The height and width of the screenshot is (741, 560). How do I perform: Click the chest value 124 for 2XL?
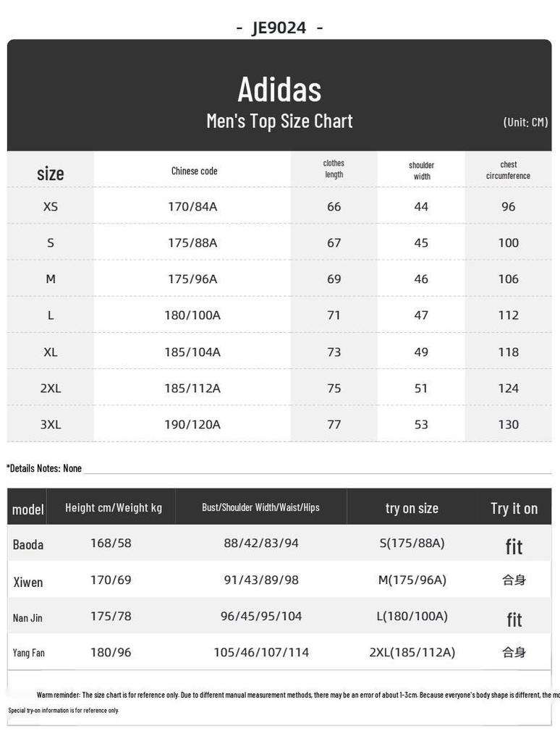508,388
